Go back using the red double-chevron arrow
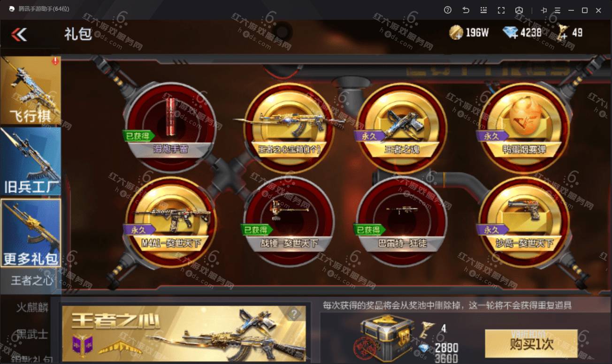 click(19, 34)
